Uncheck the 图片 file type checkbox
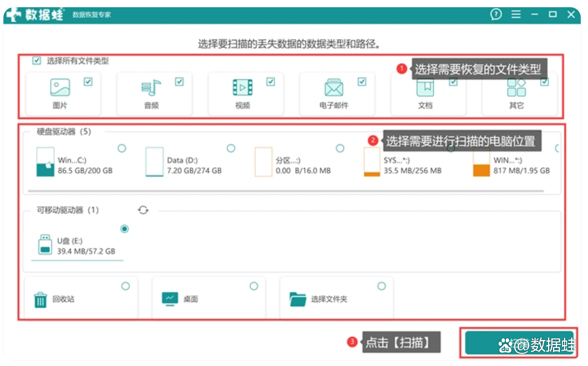 tap(88, 81)
